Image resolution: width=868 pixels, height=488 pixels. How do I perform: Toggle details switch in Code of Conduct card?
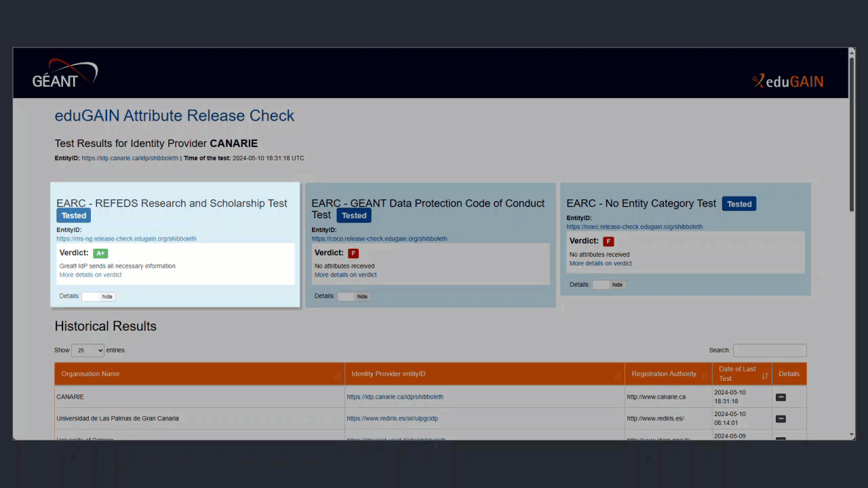tap(354, 296)
